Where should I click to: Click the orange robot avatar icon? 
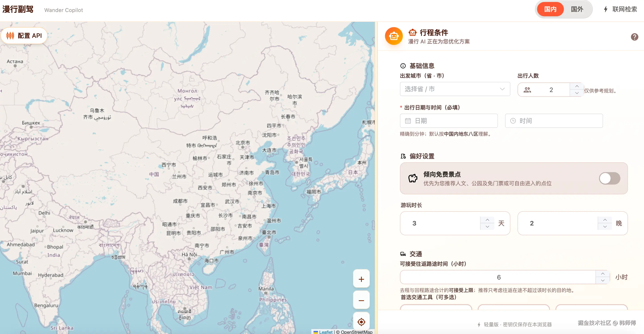(x=393, y=36)
